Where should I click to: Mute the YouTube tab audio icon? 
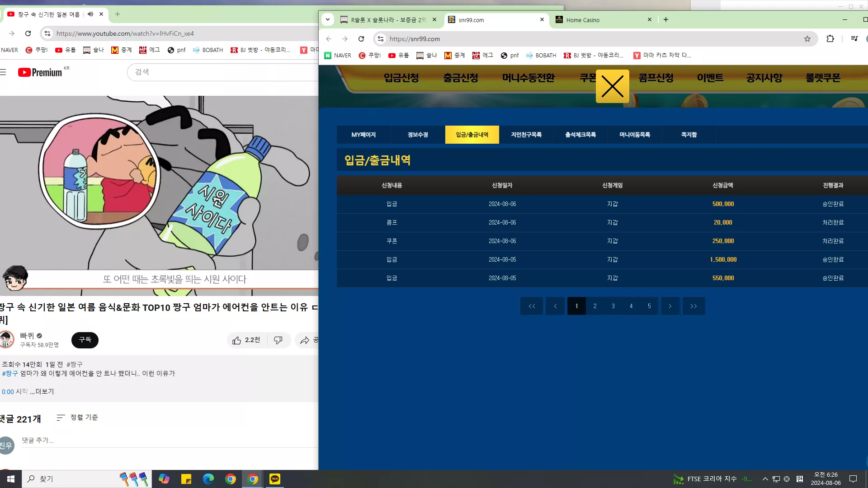tap(90, 14)
